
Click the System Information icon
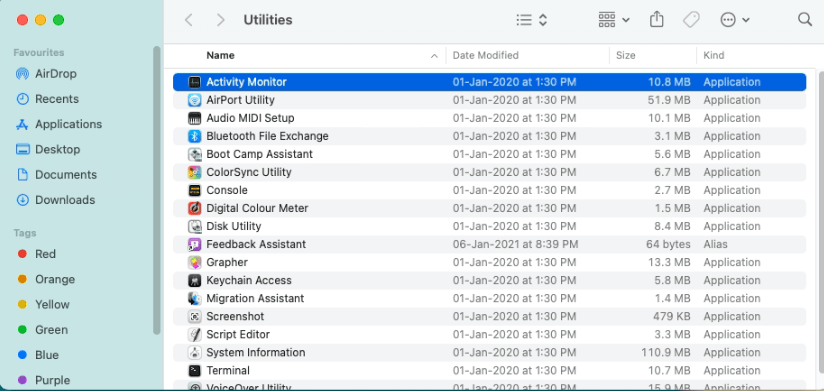(194, 353)
